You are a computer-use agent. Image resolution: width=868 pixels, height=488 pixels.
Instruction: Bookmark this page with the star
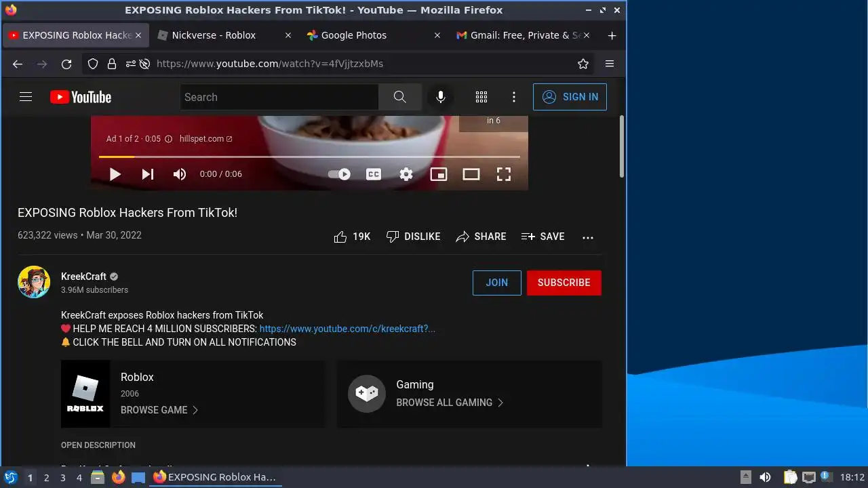point(583,64)
